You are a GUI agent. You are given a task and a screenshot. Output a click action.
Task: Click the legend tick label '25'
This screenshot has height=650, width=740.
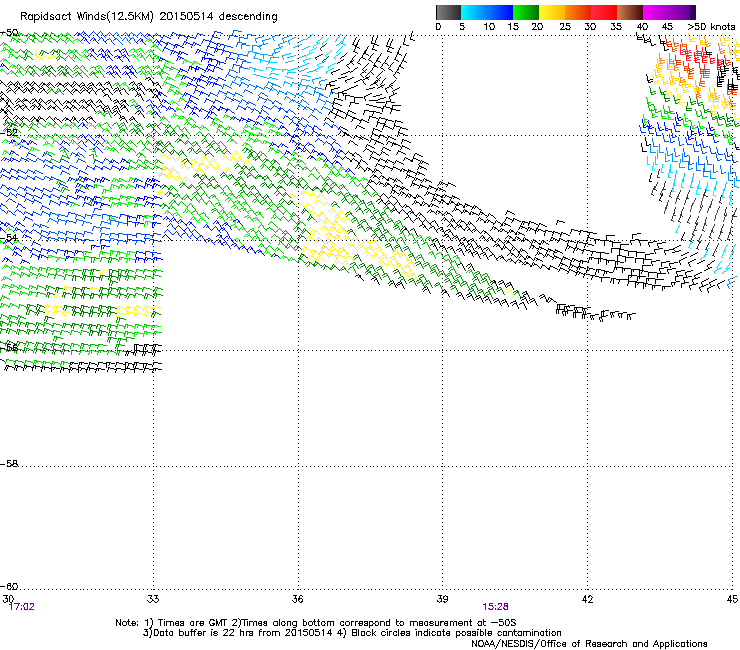564,27
